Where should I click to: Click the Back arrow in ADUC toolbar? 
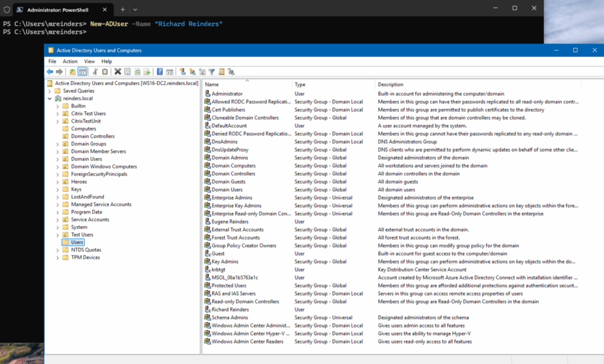point(50,71)
